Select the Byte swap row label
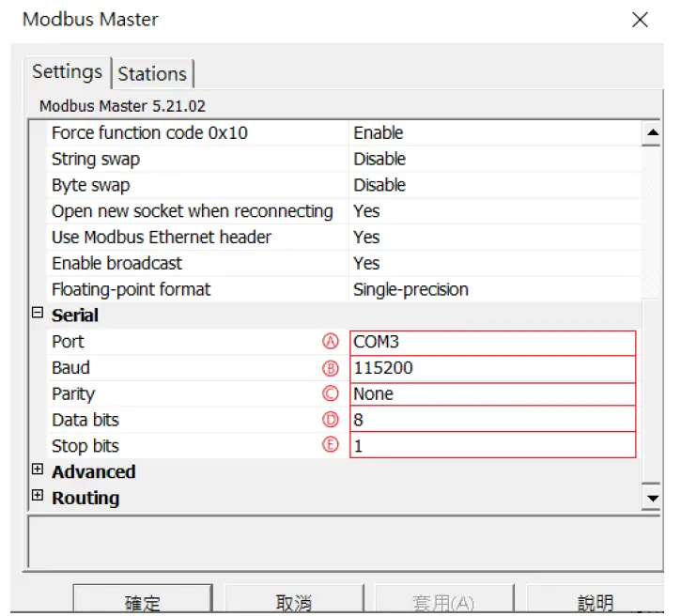Image resolution: width=681 pixels, height=616 pixels. click(91, 185)
